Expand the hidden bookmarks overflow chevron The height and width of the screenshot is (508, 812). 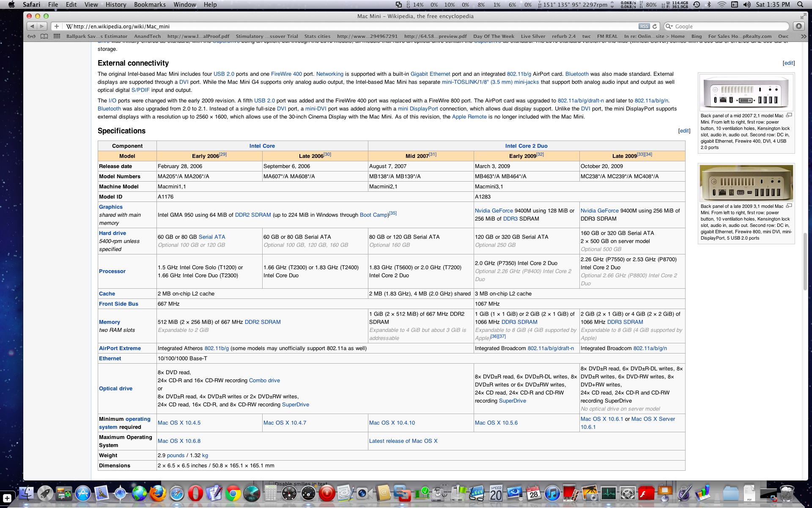(x=803, y=36)
